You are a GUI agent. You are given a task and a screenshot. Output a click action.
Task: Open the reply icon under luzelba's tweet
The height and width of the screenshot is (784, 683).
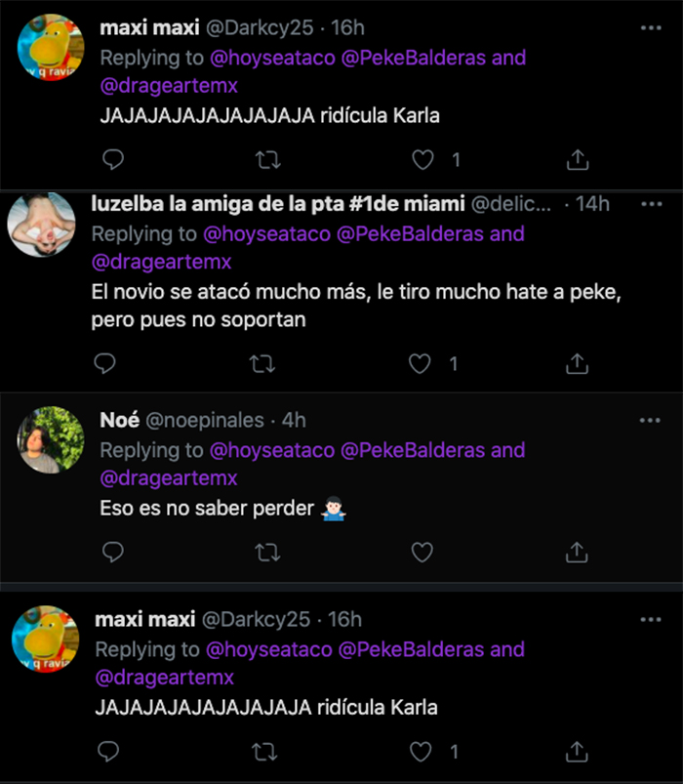click(104, 363)
